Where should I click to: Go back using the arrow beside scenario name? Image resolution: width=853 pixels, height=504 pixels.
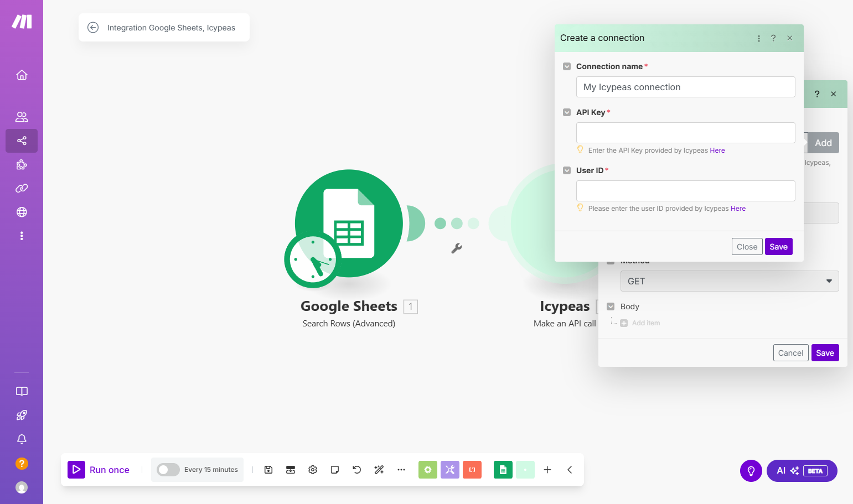[x=93, y=28]
